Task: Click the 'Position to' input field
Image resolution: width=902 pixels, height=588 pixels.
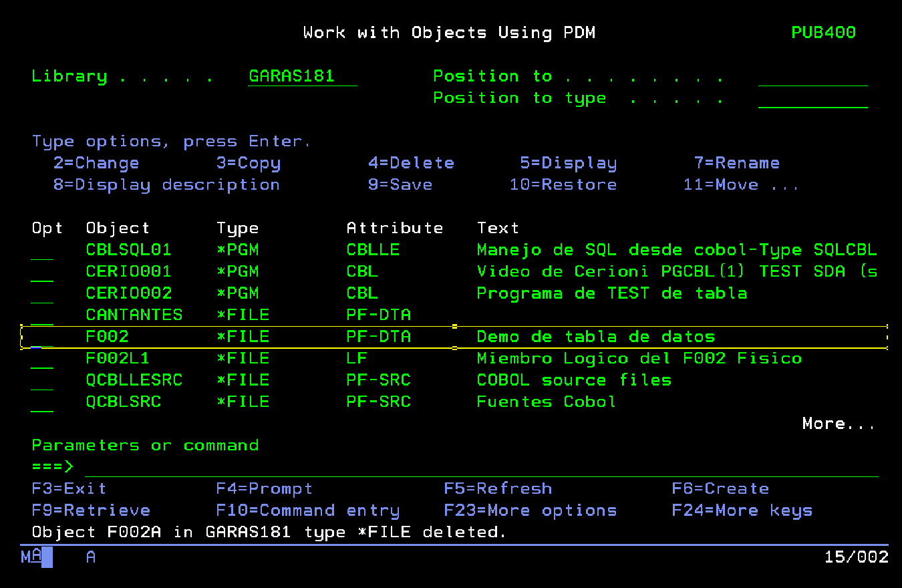Action: 812,76
